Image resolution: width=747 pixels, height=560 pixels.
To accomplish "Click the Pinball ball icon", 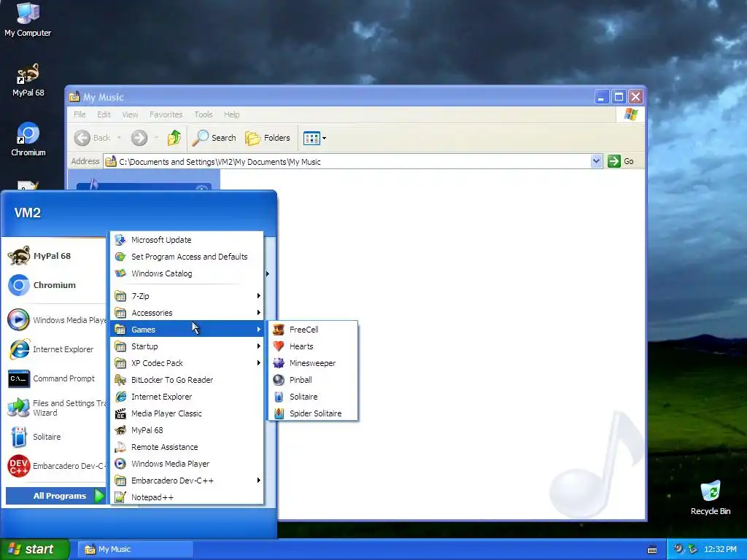I will [x=279, y=379].
